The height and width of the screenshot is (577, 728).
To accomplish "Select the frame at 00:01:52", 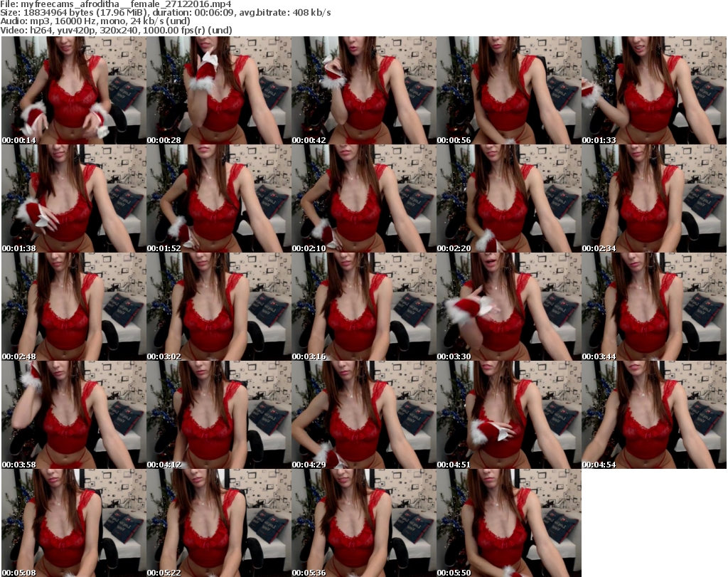I will 219,198.
